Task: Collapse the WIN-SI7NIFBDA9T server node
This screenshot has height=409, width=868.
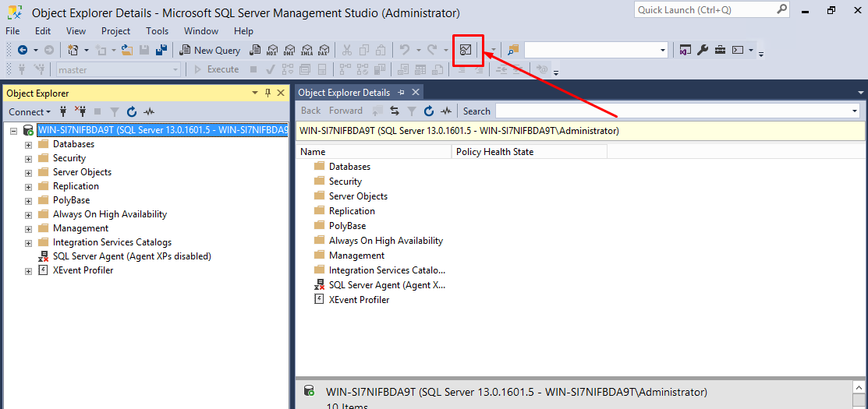Action: coord(15,131)
